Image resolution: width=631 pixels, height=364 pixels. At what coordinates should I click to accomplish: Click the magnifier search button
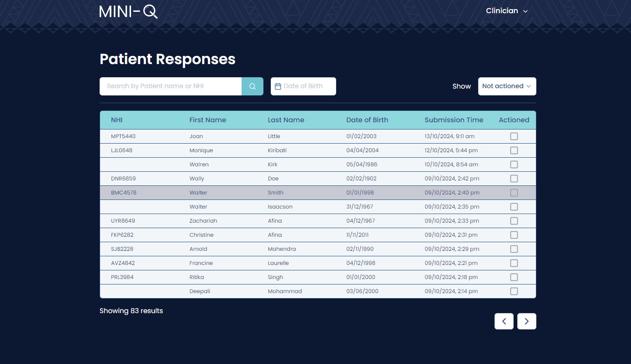pyautogui.click(x=252, y=86)
